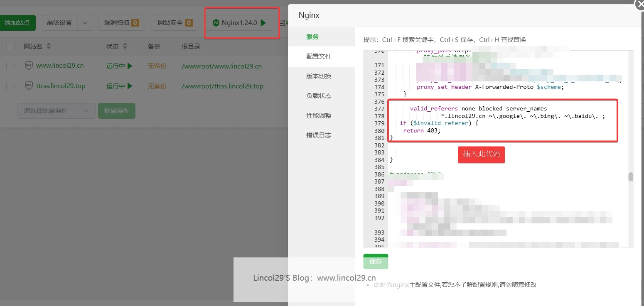
Task: Open the 错误日志 tab
Action: pos(319,135)
